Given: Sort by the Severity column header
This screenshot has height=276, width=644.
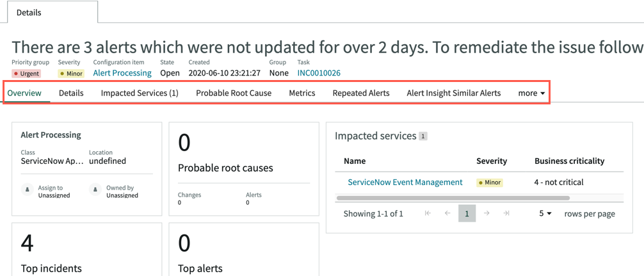Looking at the screenshot, I should pos(492,161).
